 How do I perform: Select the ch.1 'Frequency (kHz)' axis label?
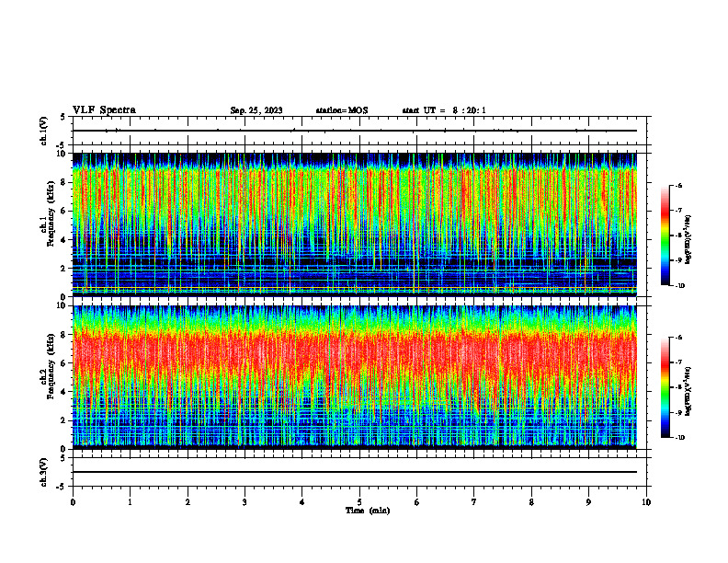point(51,213)
